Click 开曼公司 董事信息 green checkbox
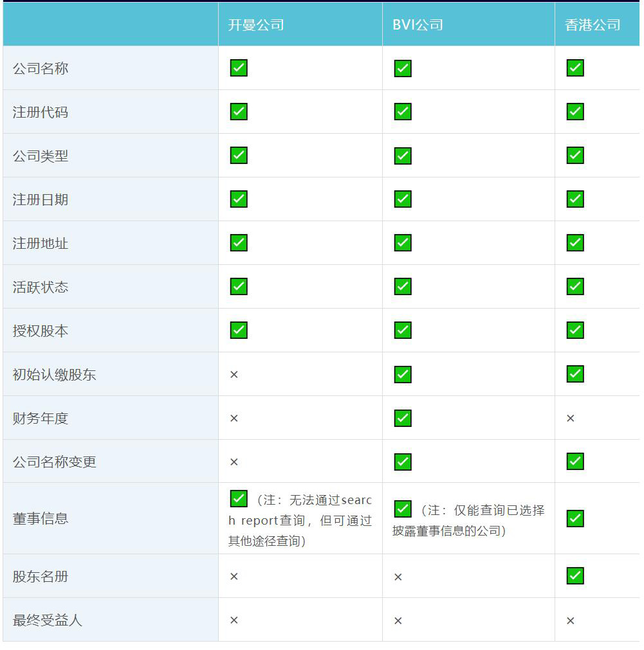The image size is (644, 650). [239, 499]
